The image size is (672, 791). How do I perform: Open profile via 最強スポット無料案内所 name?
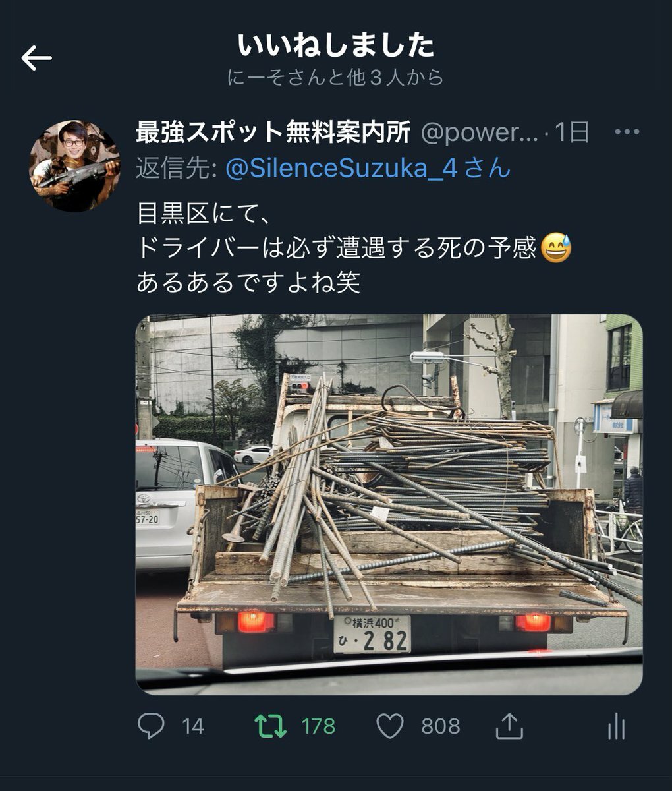click(273, 132)
